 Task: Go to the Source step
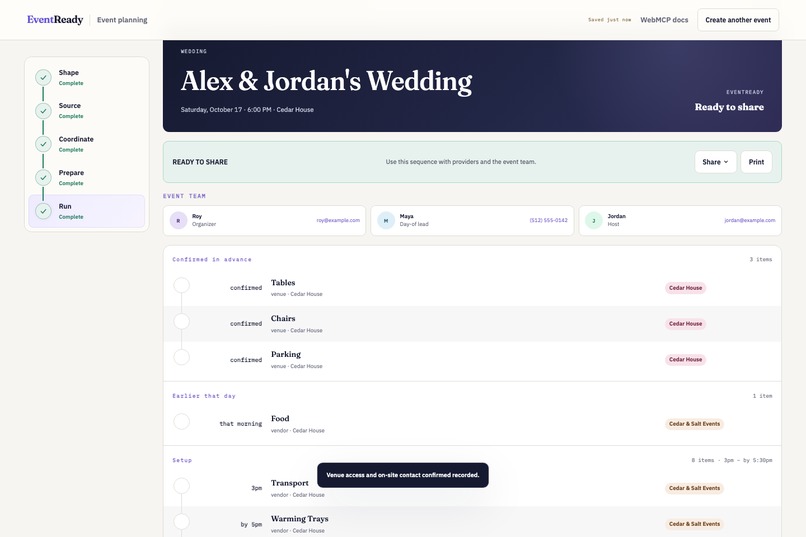86,110
